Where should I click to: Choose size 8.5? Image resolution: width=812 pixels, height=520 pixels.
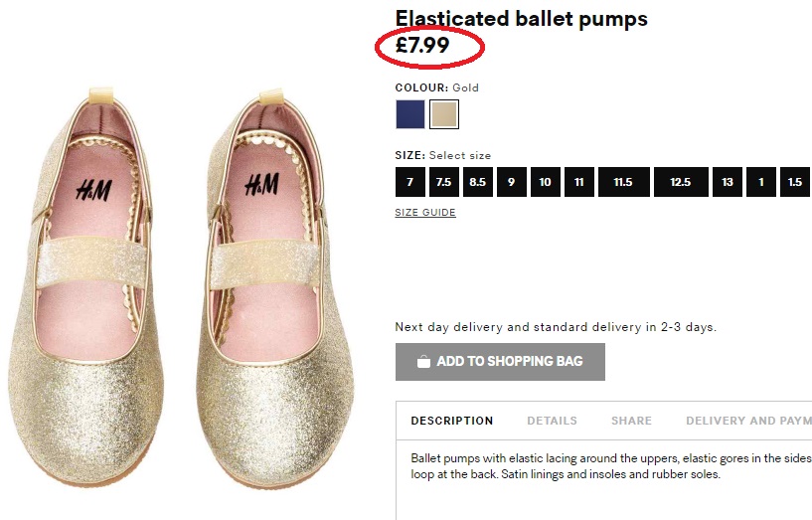478,182
